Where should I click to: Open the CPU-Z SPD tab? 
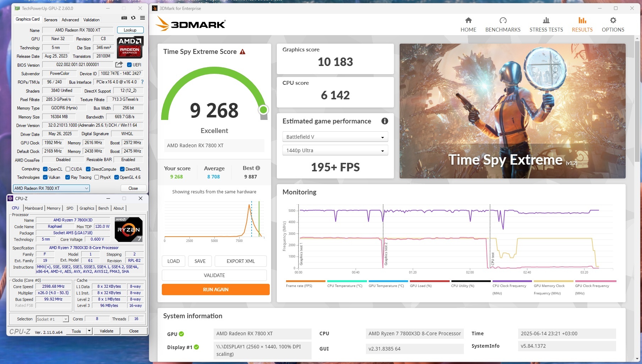point(70,208)
